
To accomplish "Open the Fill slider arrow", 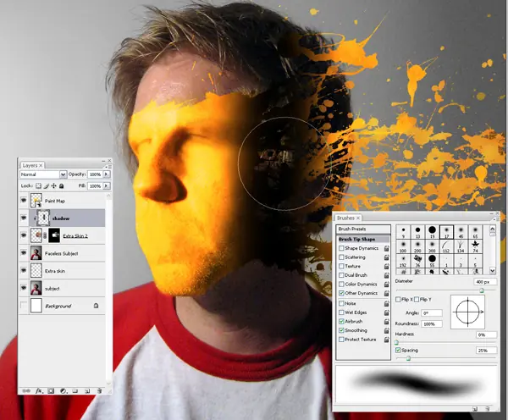I will 107,186.
